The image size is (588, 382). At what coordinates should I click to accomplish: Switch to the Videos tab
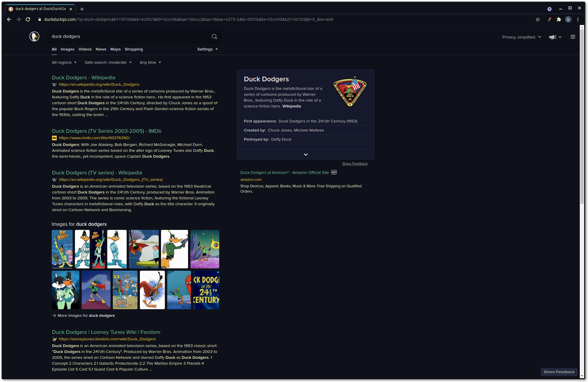tap(85, 49)
